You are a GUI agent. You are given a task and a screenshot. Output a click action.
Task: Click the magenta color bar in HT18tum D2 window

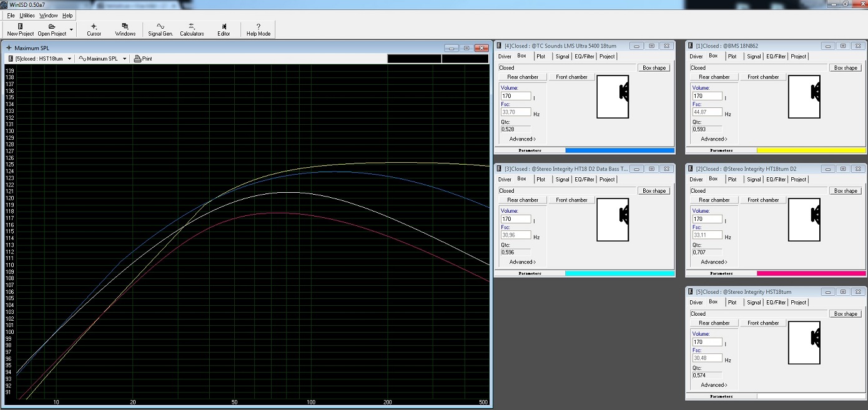pyautogui.click(x=811, y=273)
